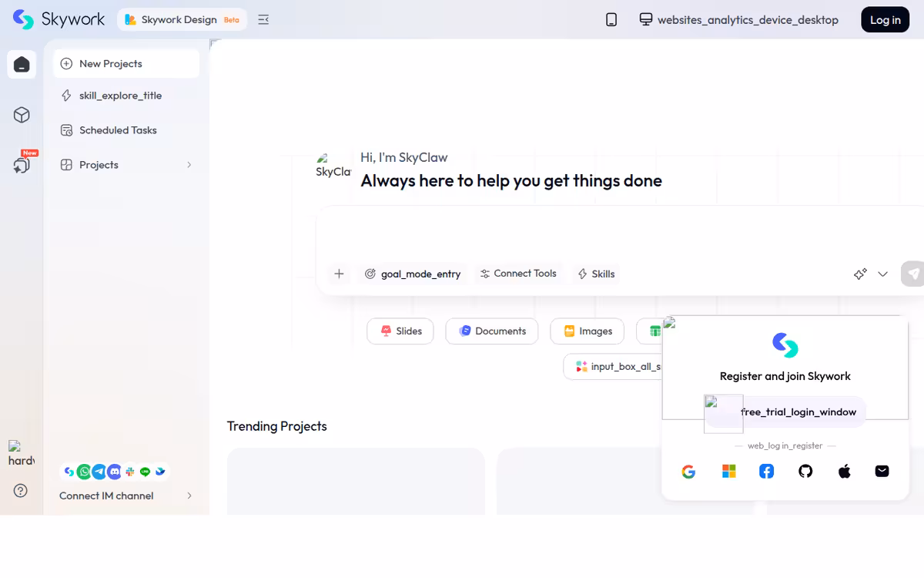924x578 pixels.
Task: Sign in with the GitHub icon
Action: pos(805,472)
